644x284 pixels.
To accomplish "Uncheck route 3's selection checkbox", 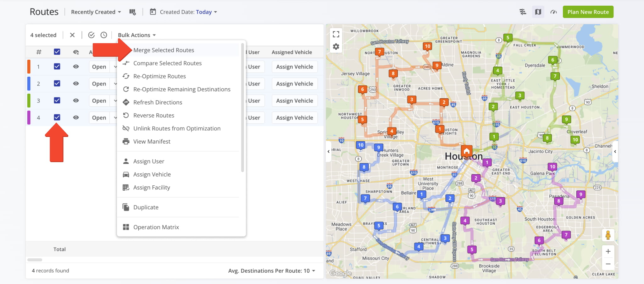I will click(57, 100).
